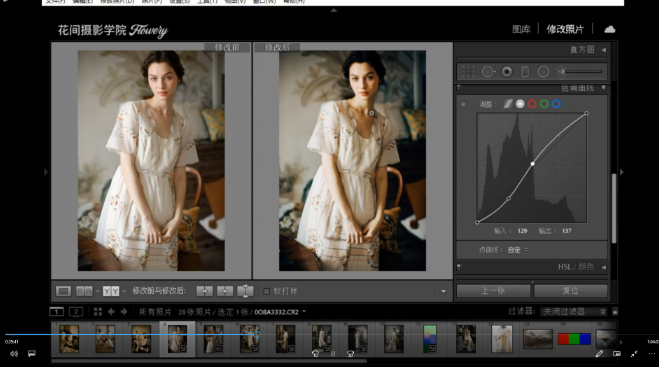
Task: Select the radial filter tool
Action: [x=543, y=71]
